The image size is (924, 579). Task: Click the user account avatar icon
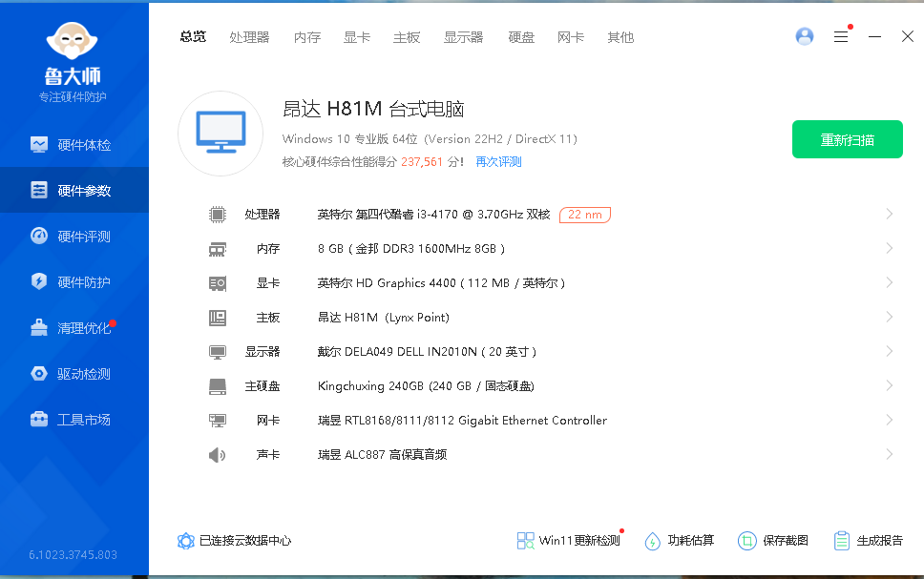coord(805,36)
